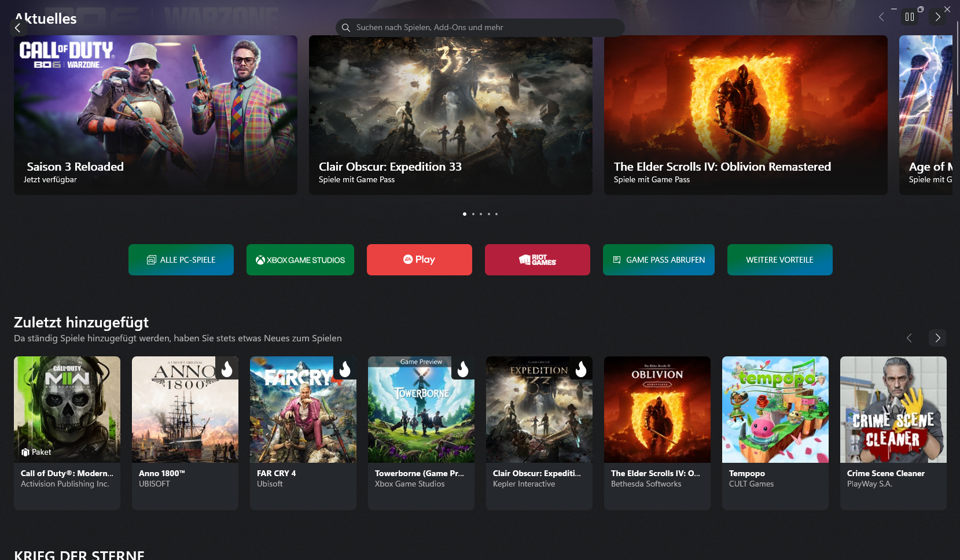Click the flame icon on Towerborne

[x=463, y=369]
